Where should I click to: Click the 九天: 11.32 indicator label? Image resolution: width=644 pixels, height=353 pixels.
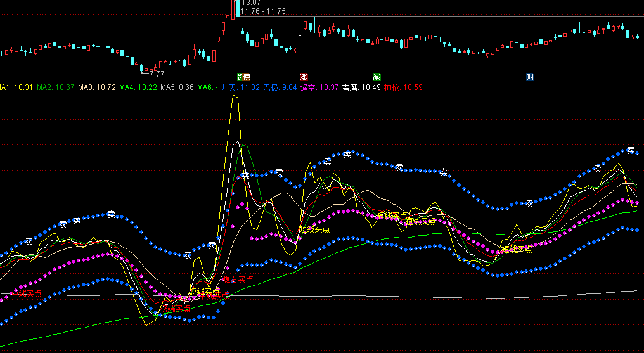[240, 87]
